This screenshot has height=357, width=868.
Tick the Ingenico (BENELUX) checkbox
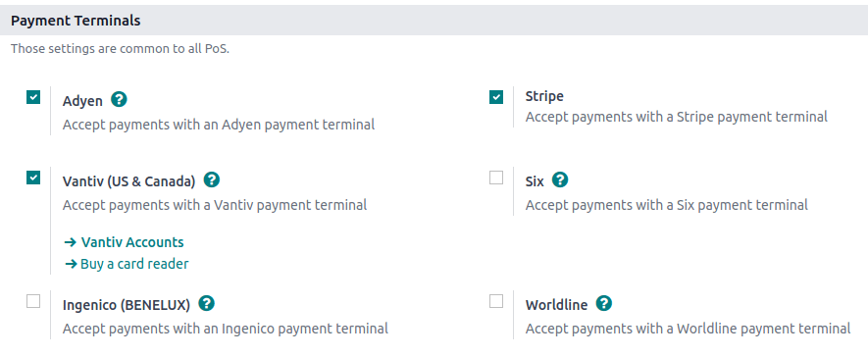[x=33, y=301]
